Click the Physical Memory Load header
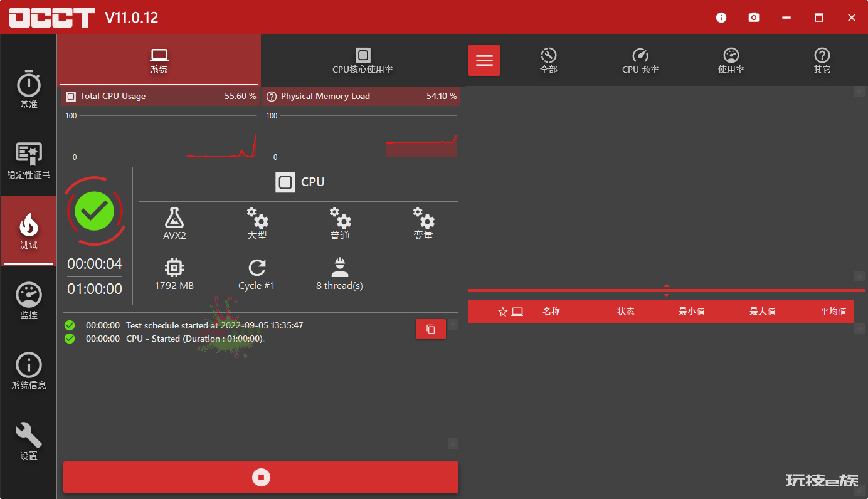 tap(361, 97)
